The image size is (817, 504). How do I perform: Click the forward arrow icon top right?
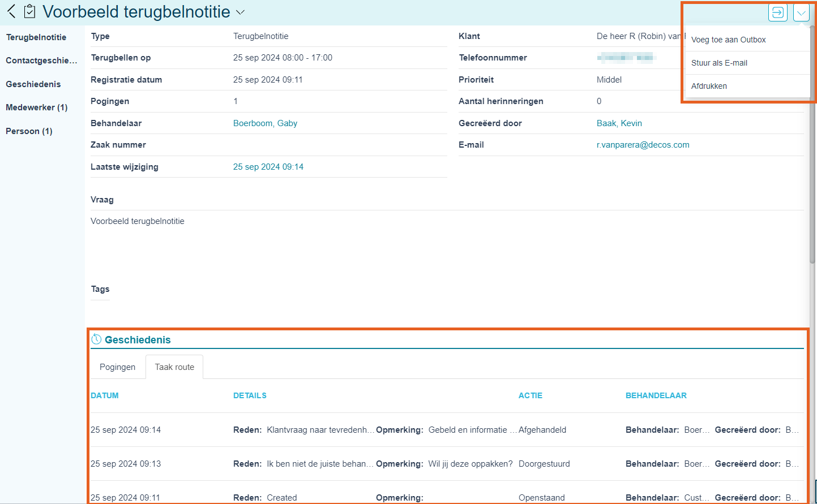(778, 12)
